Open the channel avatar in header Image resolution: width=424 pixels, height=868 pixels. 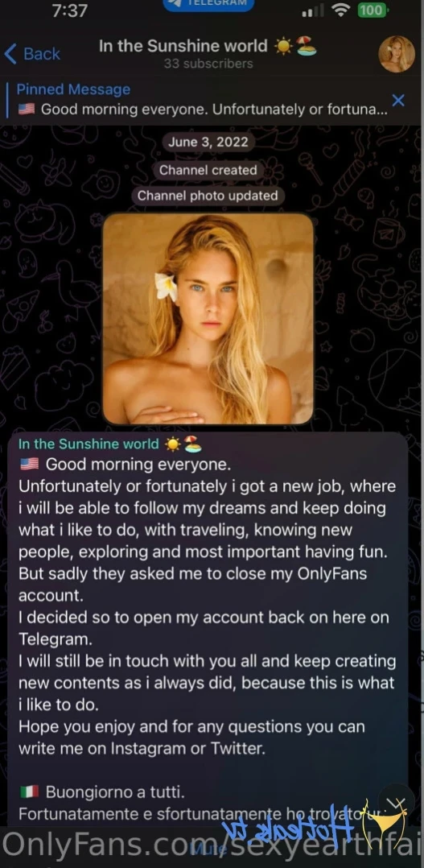(397, 54)
